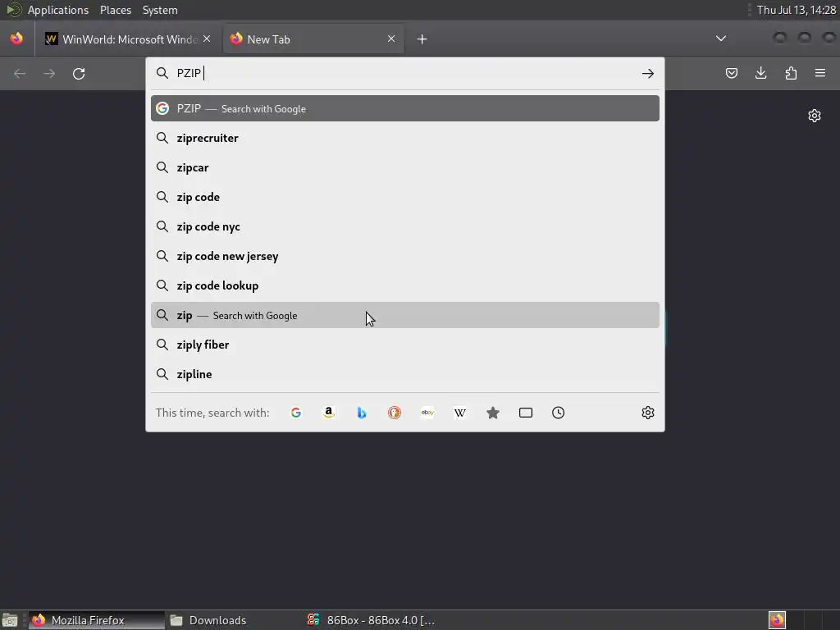Search with Bing one-off icon
Viewport: 840px width, 630px height.
pos(362,413)
